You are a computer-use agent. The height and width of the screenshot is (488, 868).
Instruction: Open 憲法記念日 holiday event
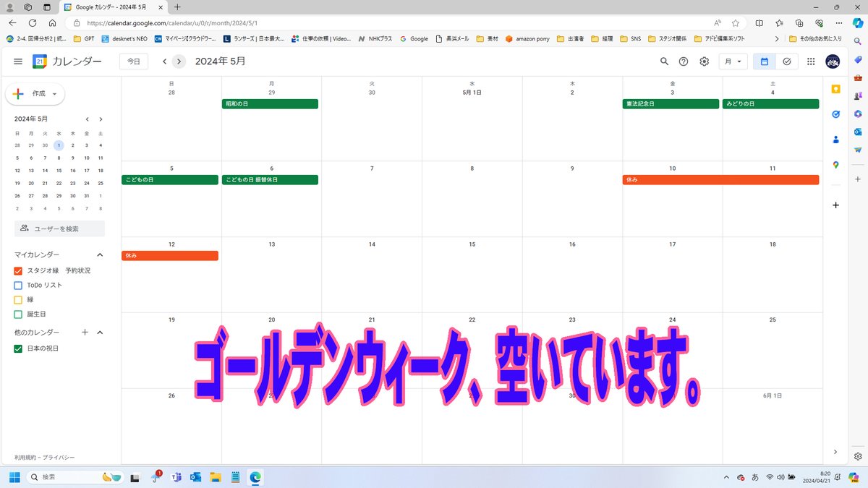[671, 104]
